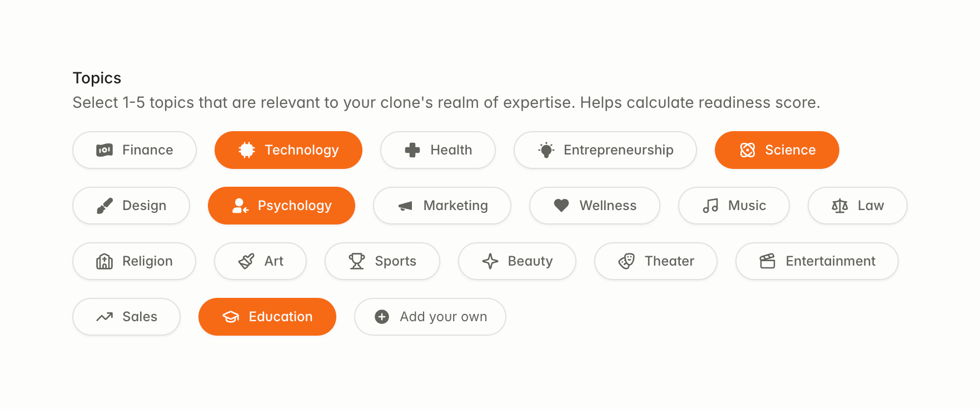Click the clapperboard icon on Entertainment

pyautogui.click(x=768, y=261)
